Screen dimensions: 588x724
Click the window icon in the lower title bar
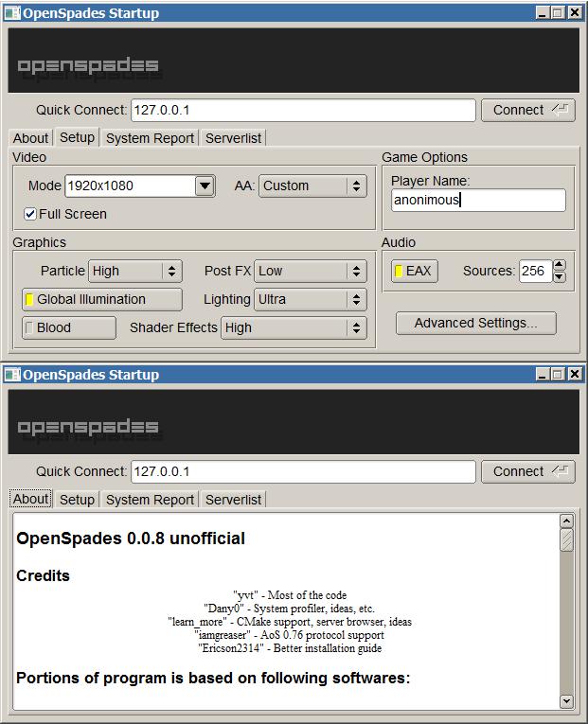pos(12,375)
